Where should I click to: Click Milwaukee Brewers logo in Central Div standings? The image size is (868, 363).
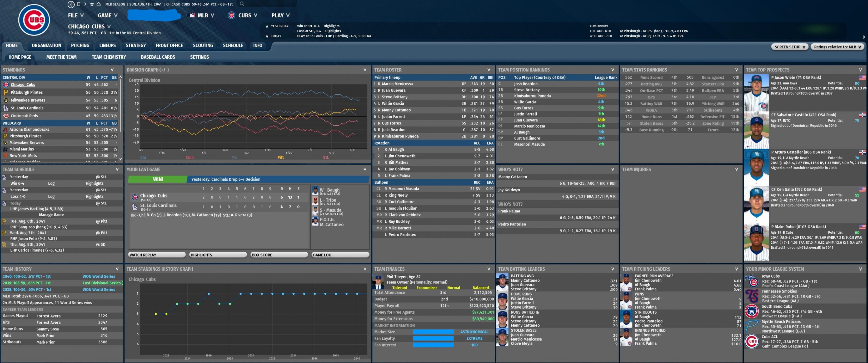point(6,100)
